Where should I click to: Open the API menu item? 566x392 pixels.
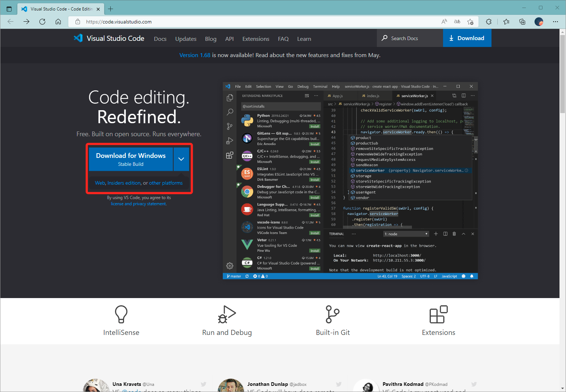[x=229, y=39]
